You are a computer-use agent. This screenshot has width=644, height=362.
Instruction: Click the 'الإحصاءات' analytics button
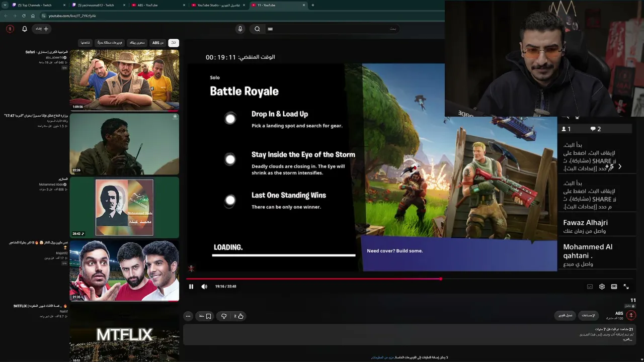[x=589, y=316]
